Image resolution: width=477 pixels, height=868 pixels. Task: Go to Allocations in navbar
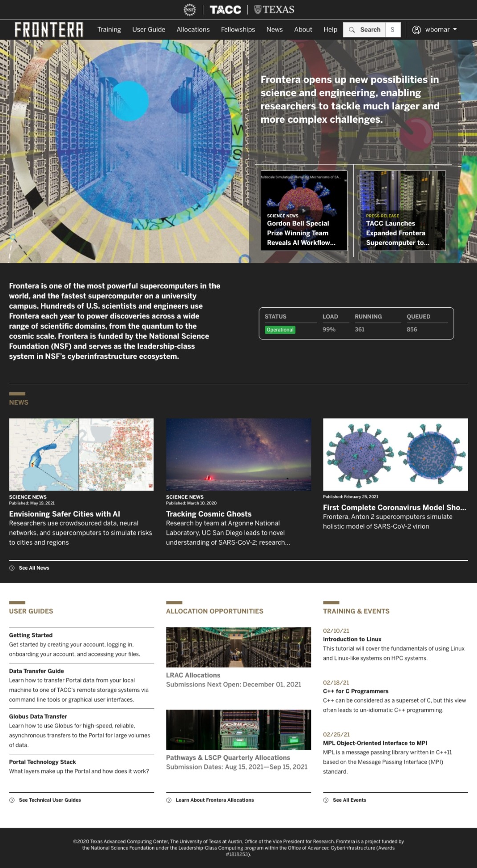(193, 29)
